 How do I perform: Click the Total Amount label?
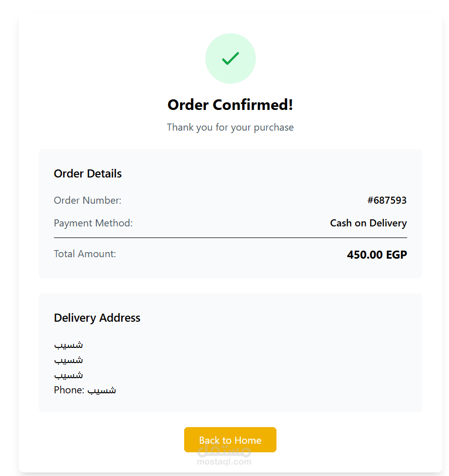[85, 254]
